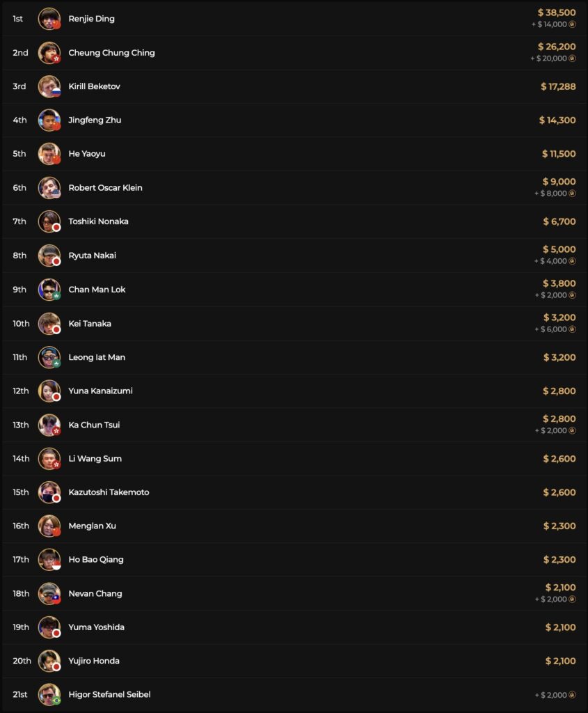
Task: Click the bounty icon in Ka Chun Tsui's row
Action: (572, 430)
